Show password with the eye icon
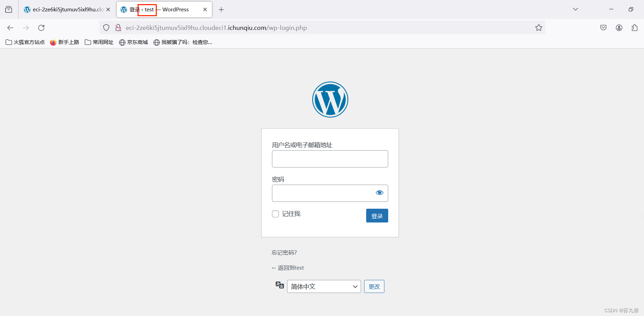The height and width of the screenshot is (316, 644). 380,193
